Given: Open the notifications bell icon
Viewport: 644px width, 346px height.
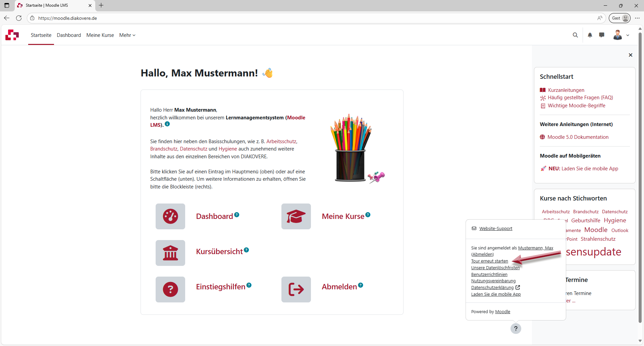Looking at the screenshot, I should tap(590, 35).
